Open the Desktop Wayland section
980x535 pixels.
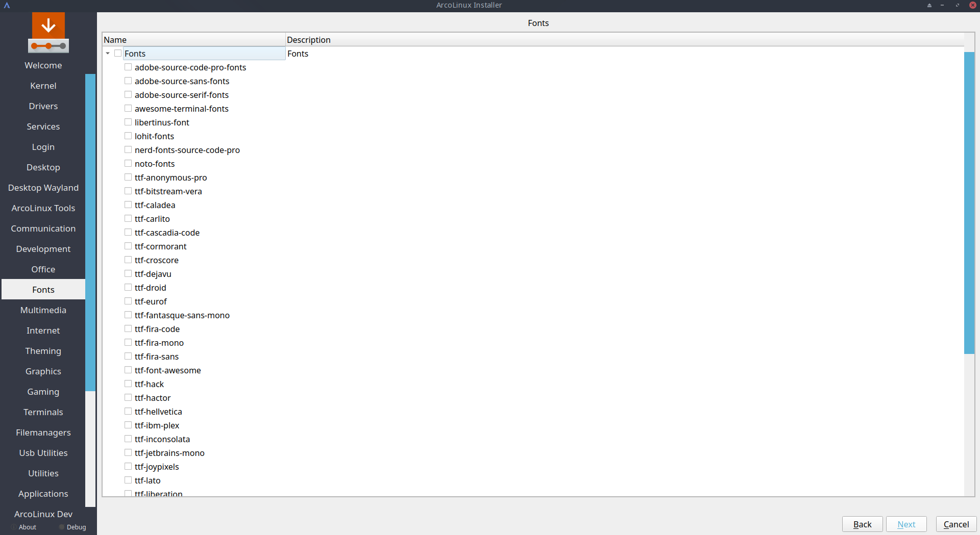coord(43,188)
